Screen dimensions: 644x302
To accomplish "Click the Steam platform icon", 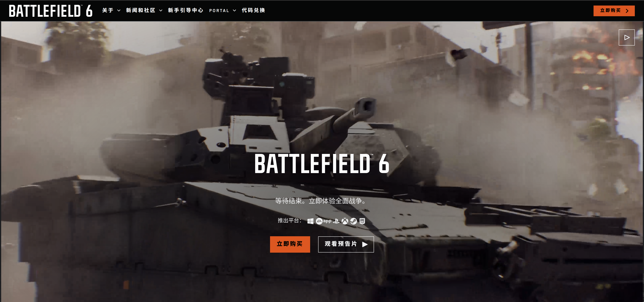I will pyautogui.click(x=354, y=221).
